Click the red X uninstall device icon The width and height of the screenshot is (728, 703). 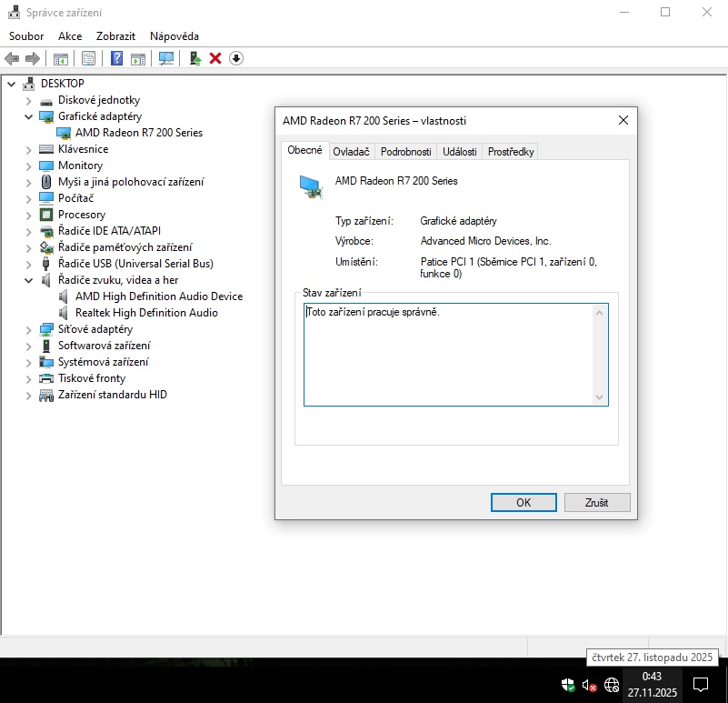click(x=215, y=58)
